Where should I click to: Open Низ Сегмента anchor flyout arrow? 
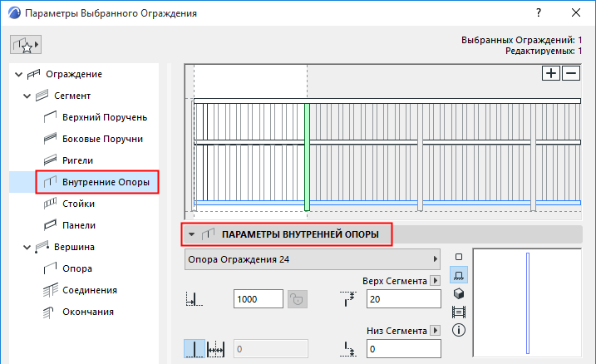[x=436, y=331]
